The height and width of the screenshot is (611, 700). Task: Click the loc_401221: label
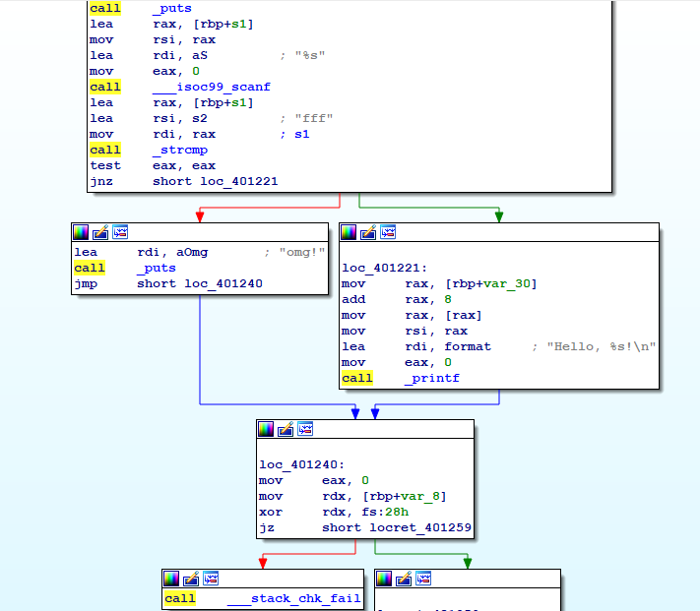pos(384,268)
